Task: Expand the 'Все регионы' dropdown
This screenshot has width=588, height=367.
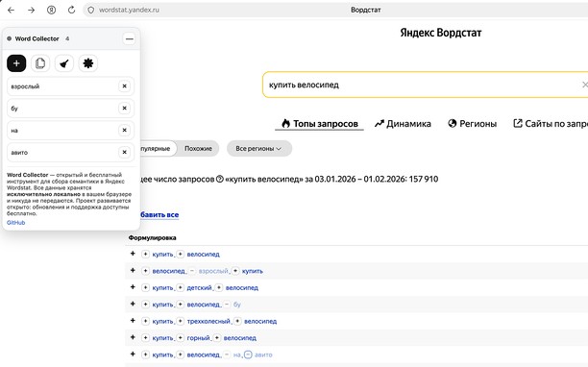Action: pos(258,149)
